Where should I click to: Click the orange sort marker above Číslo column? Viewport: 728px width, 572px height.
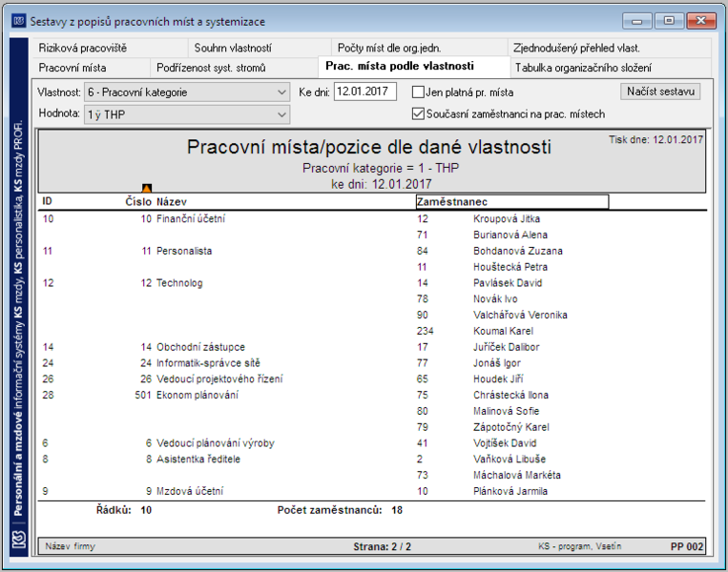(147, 189)
